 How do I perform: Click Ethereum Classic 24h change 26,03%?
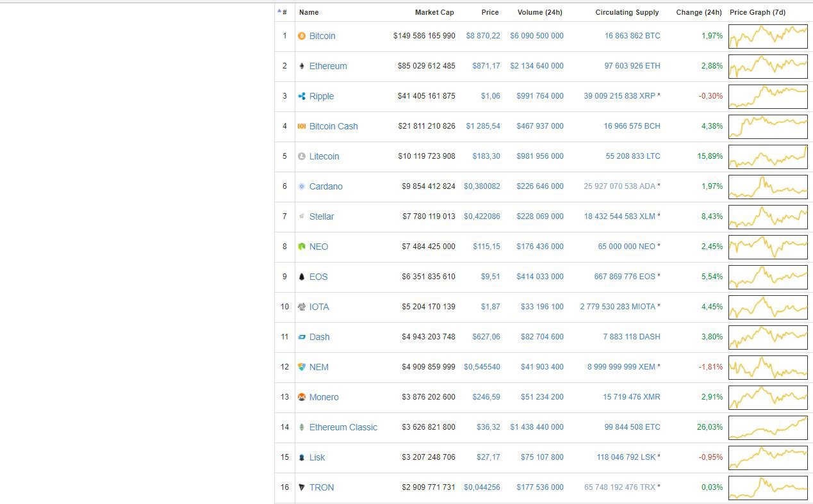pyautogui.click(x=710, y=427)
